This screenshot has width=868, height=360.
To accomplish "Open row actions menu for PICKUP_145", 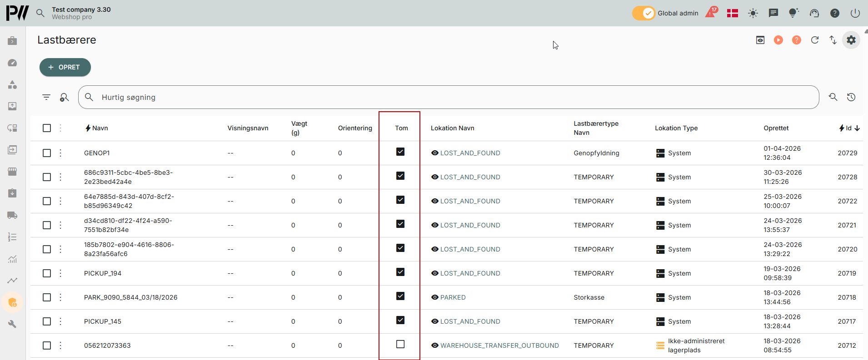I will tap(60, 321).
